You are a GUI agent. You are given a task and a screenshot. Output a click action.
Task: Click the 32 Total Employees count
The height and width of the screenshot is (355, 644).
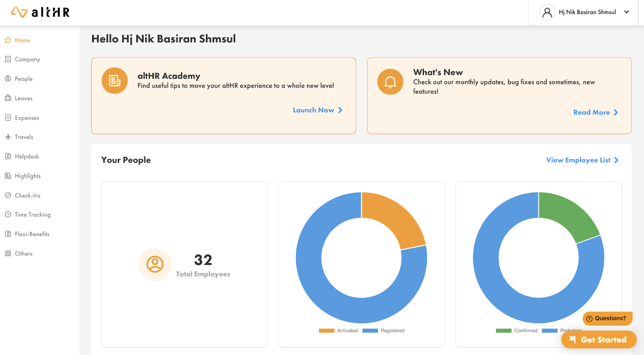click(203, 260)
